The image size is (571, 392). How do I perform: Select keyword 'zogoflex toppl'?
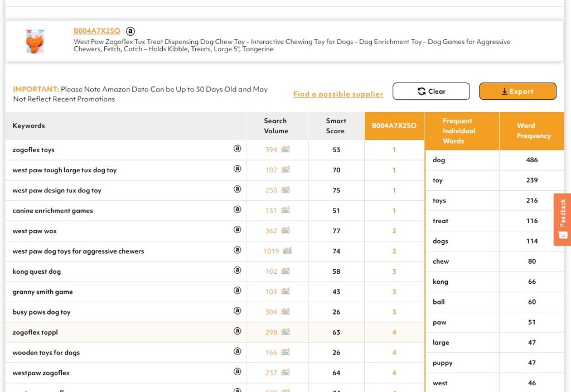[35, 332]
